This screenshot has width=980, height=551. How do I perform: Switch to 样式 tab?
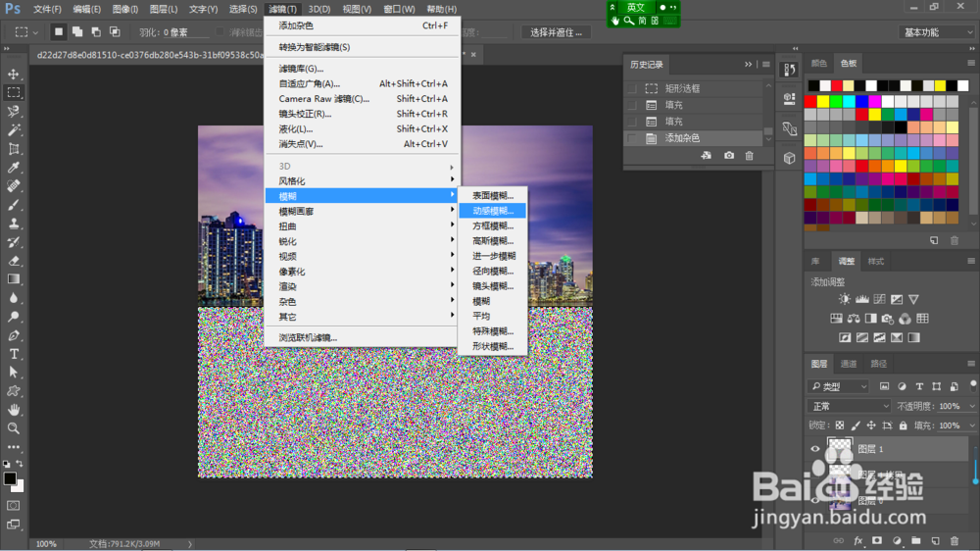tap(875, 262)
